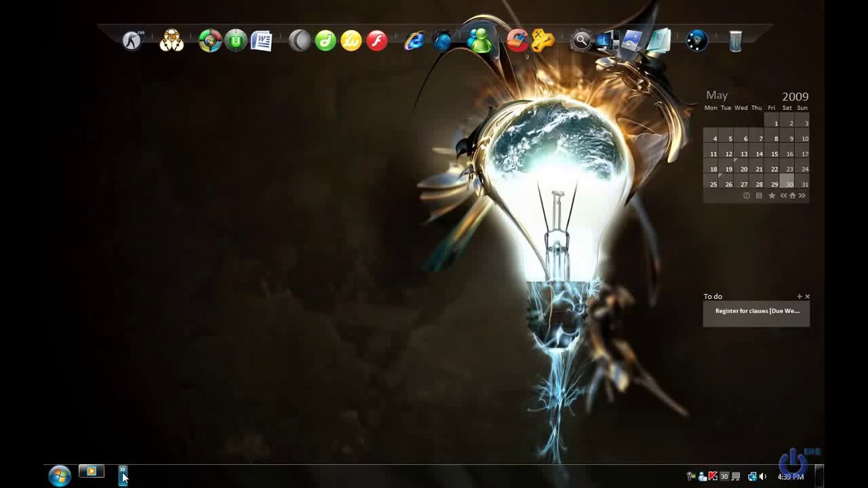Go to previous month in calendar gadget
Screen dimensions: 868x488
783,195
